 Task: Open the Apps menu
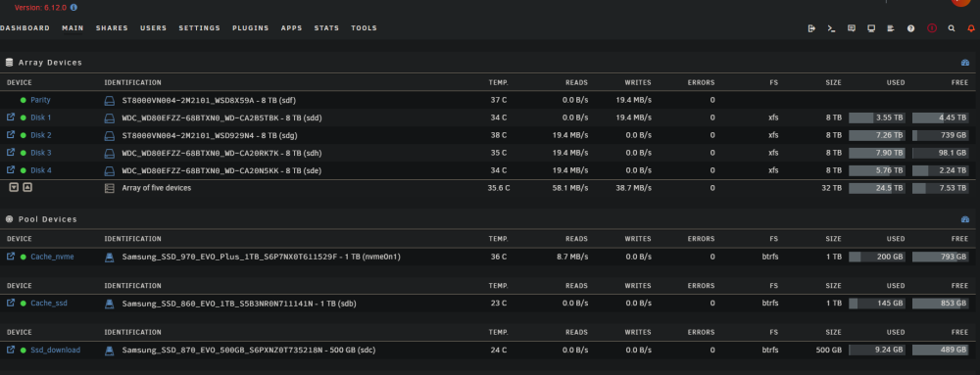[x=291, y=28]
